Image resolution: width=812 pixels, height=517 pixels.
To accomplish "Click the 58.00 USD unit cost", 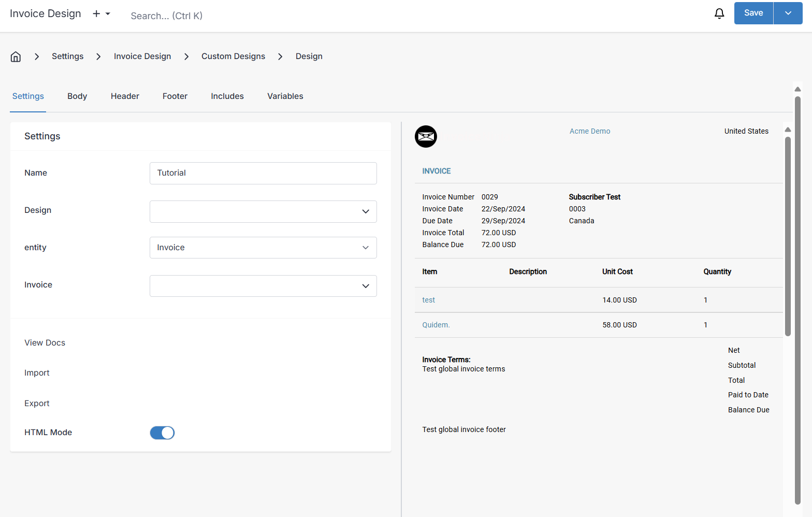I will 619,325.
